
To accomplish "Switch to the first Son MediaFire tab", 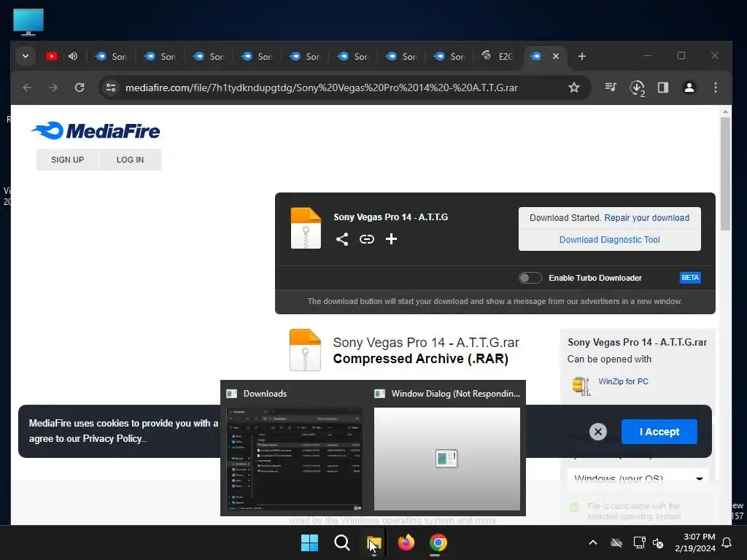I will click(x=111, y=56).
